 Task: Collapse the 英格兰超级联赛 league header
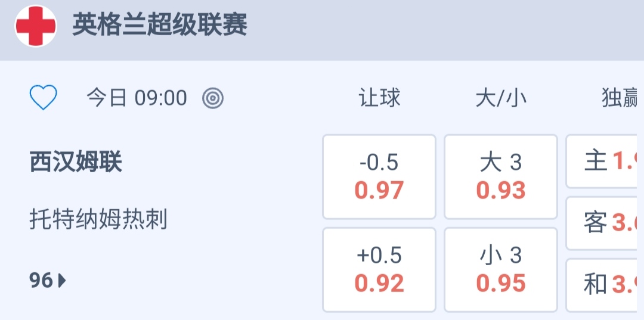click(160, 26)
